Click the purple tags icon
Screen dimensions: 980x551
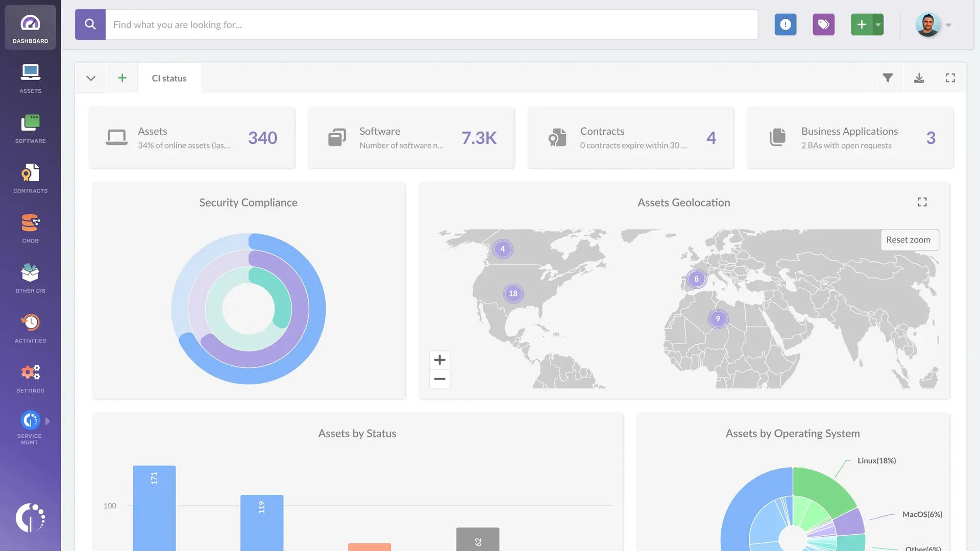(x=823, y=24)
